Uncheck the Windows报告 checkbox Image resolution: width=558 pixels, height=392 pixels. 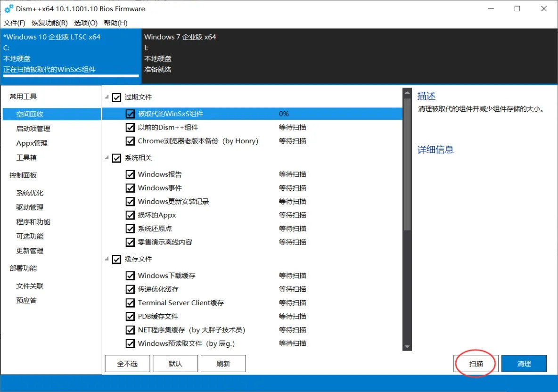pos(131,174)
